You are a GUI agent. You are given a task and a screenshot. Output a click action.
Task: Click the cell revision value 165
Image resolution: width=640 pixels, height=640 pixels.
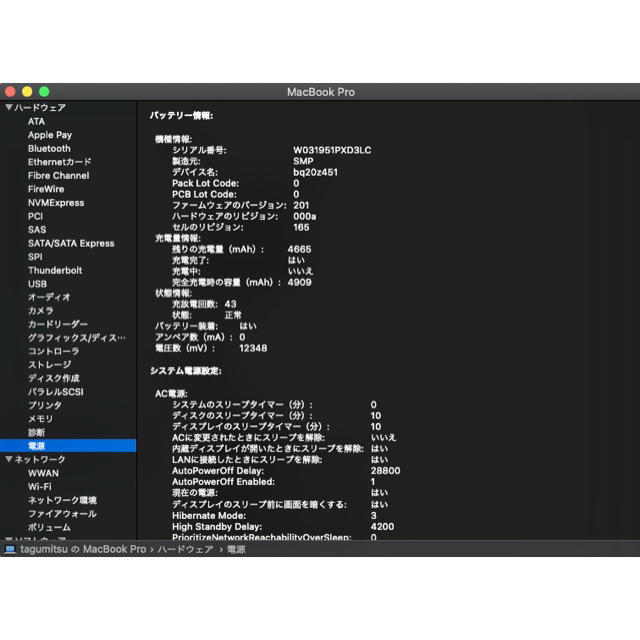click(x=301, y=227)
